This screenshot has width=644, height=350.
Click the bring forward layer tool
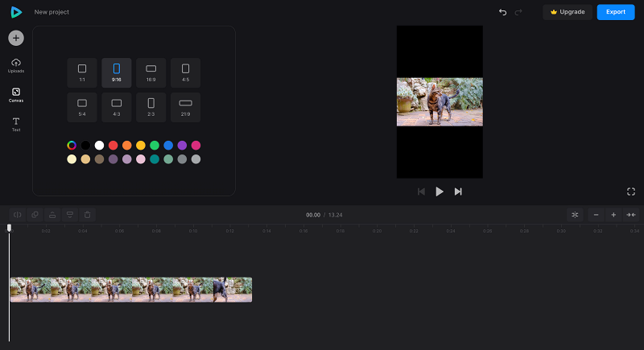(52, 215)
